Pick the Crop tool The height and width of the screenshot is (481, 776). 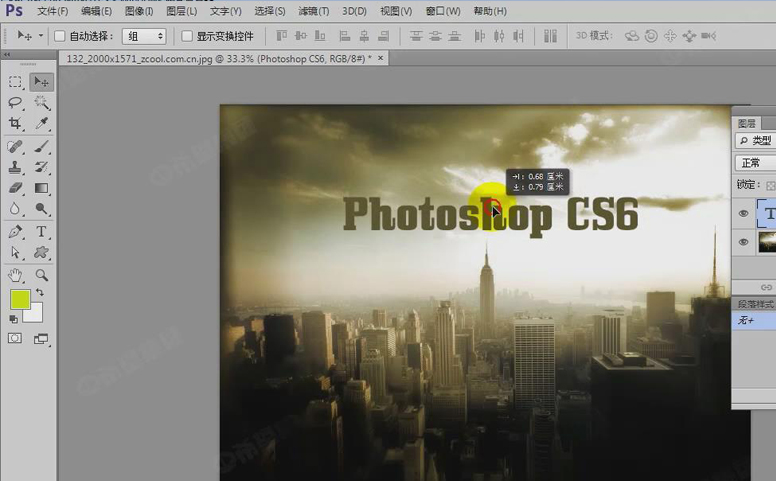[x=16, y=124]
